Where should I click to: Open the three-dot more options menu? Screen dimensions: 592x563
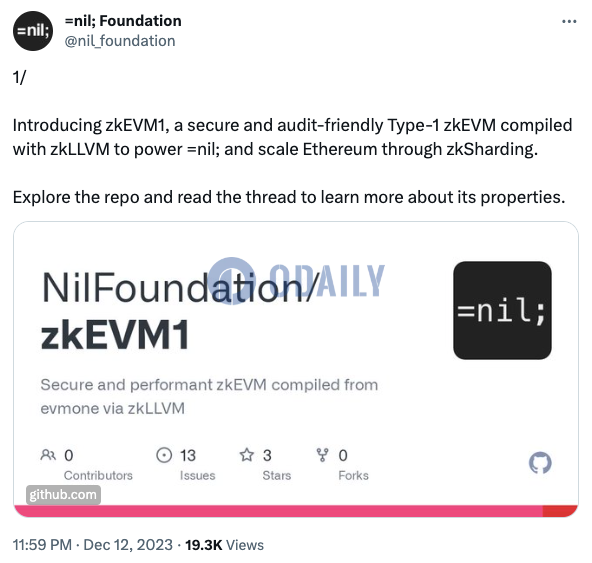pos(569,22)
